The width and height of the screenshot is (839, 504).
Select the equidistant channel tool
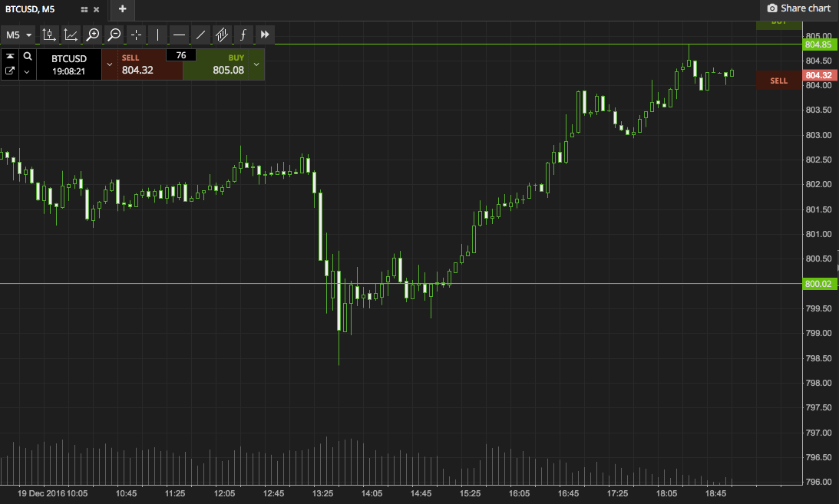222,35
